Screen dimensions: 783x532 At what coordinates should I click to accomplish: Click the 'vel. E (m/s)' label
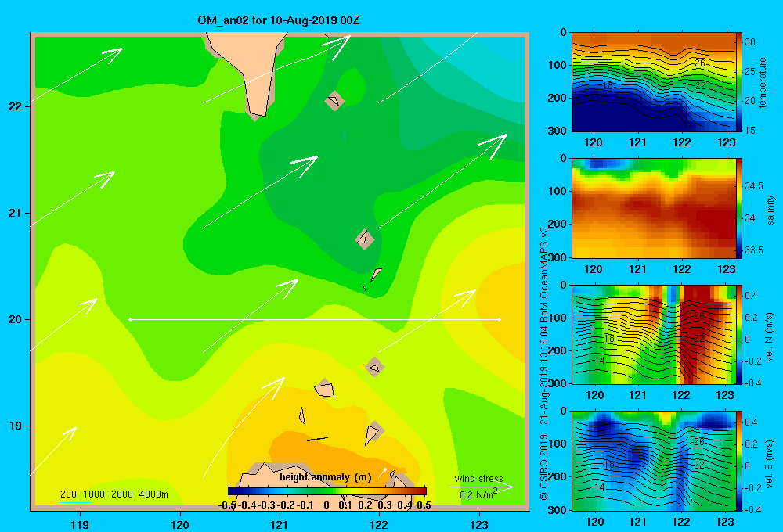770,464
